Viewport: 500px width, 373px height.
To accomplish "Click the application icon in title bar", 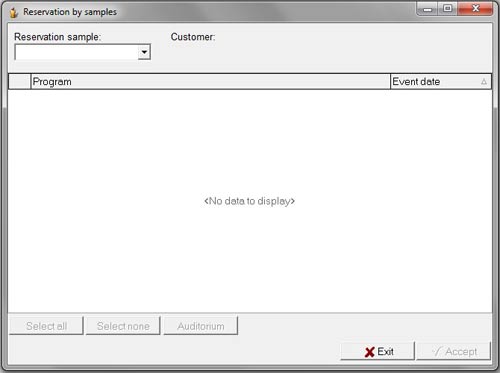I will click(14, 13).
